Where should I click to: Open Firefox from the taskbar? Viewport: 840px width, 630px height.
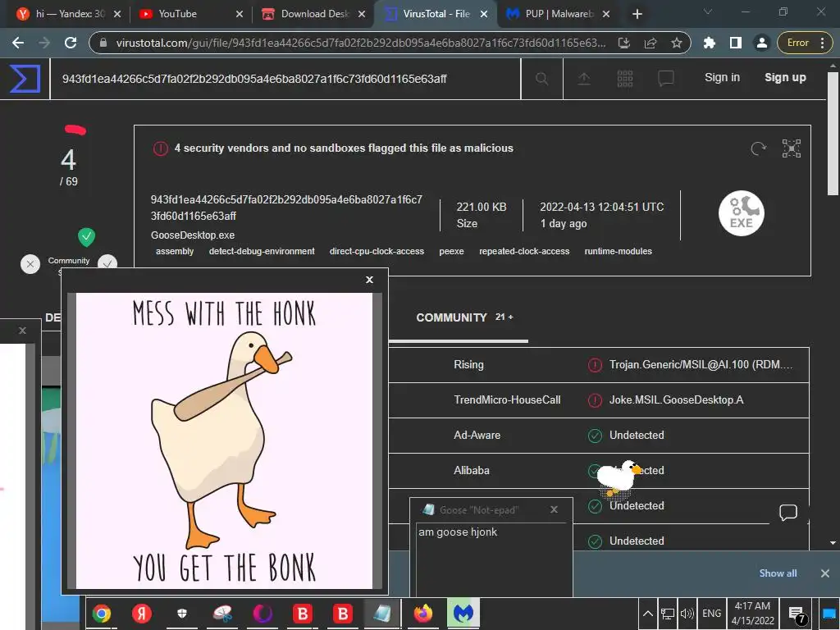[x=422, y=614]
